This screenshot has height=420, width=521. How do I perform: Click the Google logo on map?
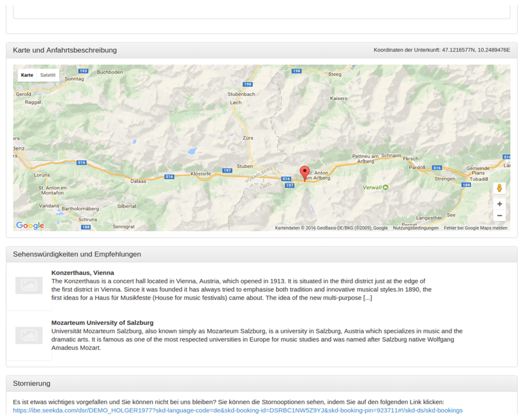click(x=30, y=225)
